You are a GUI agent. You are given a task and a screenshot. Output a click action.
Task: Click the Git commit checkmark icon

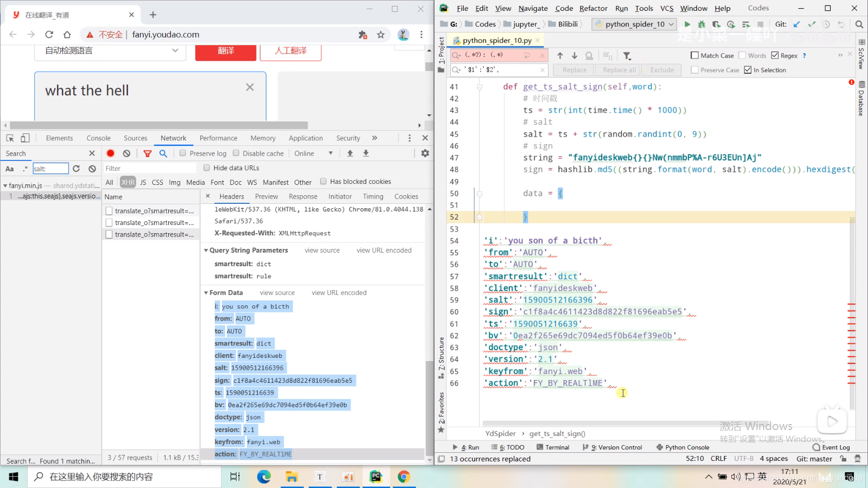tap(812, 24)
